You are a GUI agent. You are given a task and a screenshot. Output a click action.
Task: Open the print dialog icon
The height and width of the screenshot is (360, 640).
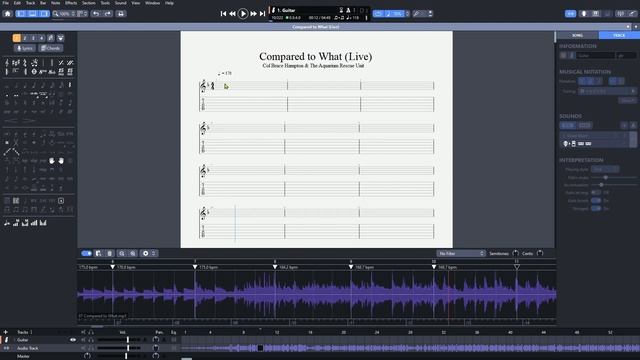click(x=121, y=13)
